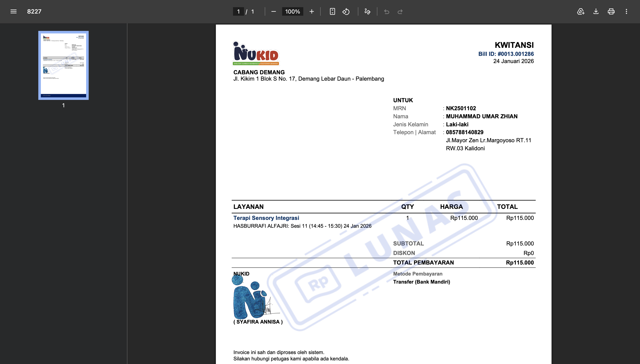The image size is (640, 364).
Task: Print the kwitansi document
Action: pyautogui.click(x=611, y=11)
